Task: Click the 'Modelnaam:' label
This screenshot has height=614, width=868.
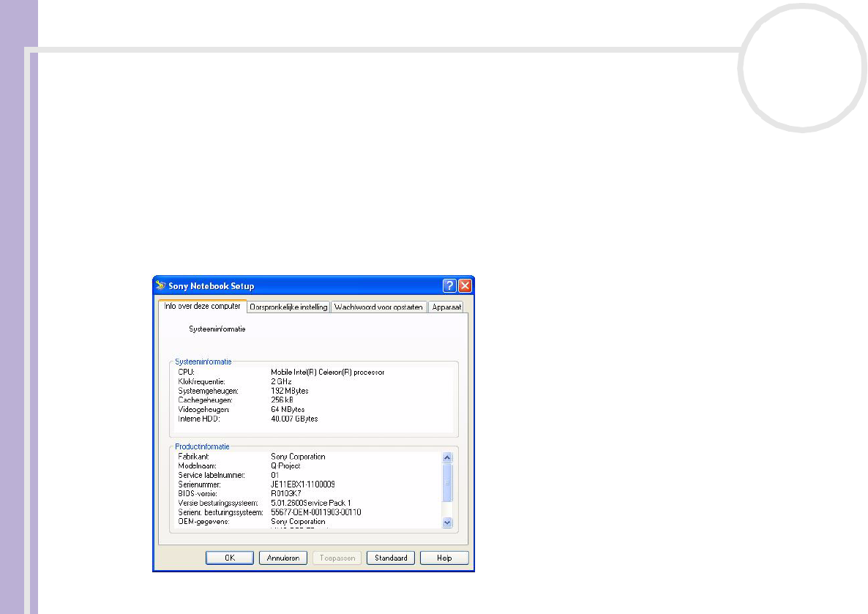Action: [197, 466]
